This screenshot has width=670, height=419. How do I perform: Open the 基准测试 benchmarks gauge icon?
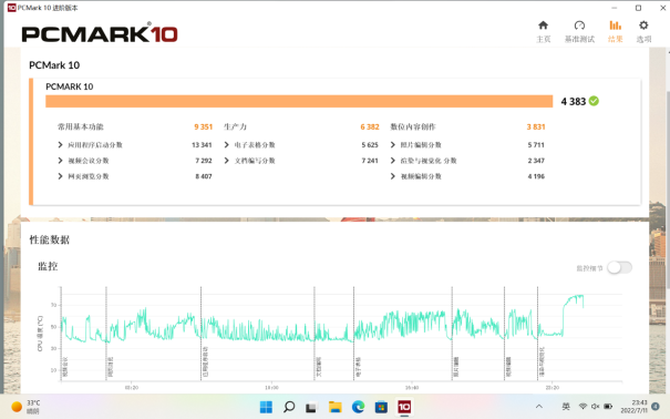579,30
